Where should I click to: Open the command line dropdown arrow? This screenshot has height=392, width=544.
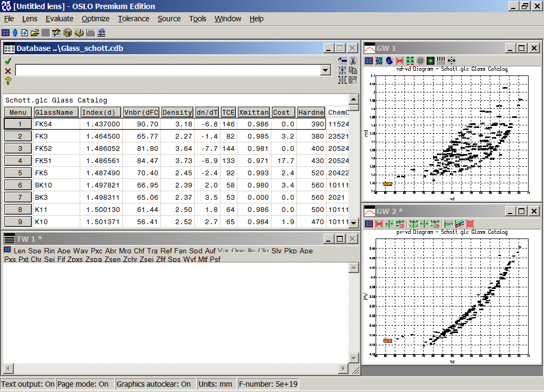(x=325, y=71)
